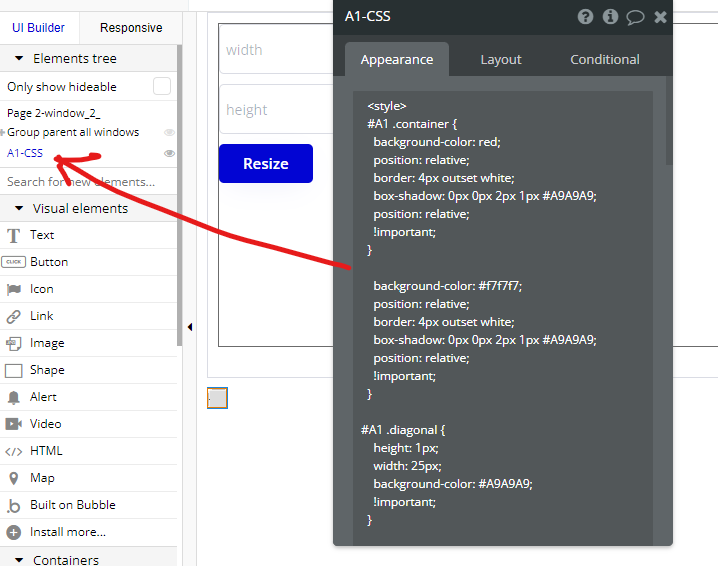Click the Install more... label

(x=68, y=532)
